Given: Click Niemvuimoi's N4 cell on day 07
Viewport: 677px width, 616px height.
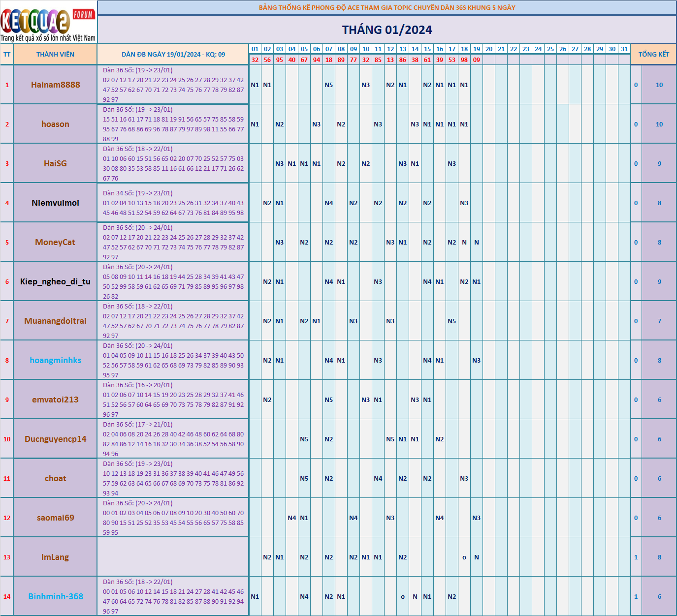Looking at the screenshot, I should point(329,203).
